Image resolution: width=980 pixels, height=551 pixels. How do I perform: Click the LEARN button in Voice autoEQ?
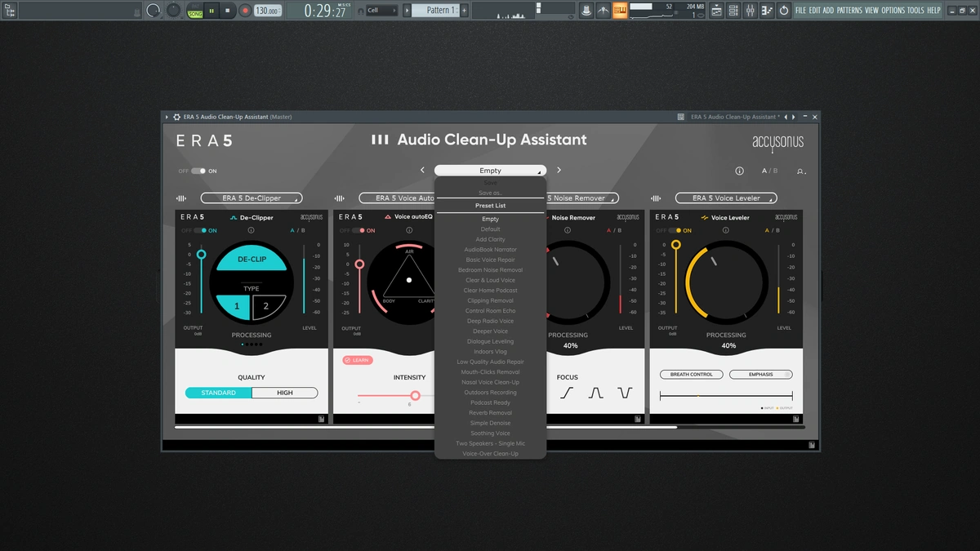click(357, 360)
